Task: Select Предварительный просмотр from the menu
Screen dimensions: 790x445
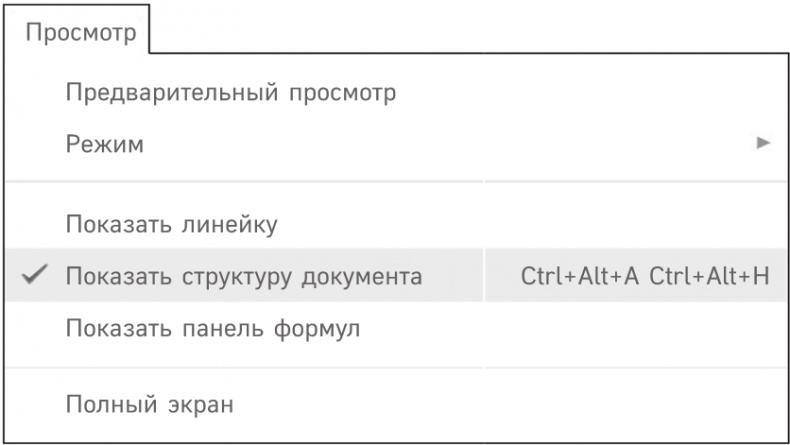Action: pos(231,93)
